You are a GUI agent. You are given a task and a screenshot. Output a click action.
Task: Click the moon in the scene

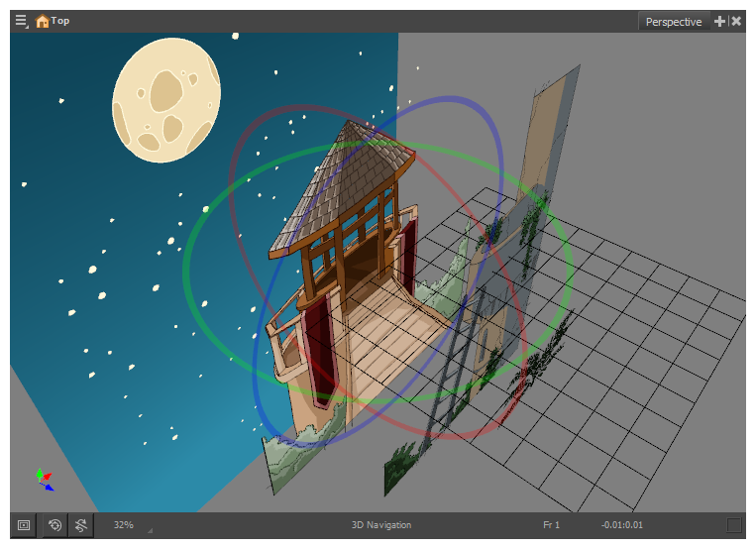(165, 100)
